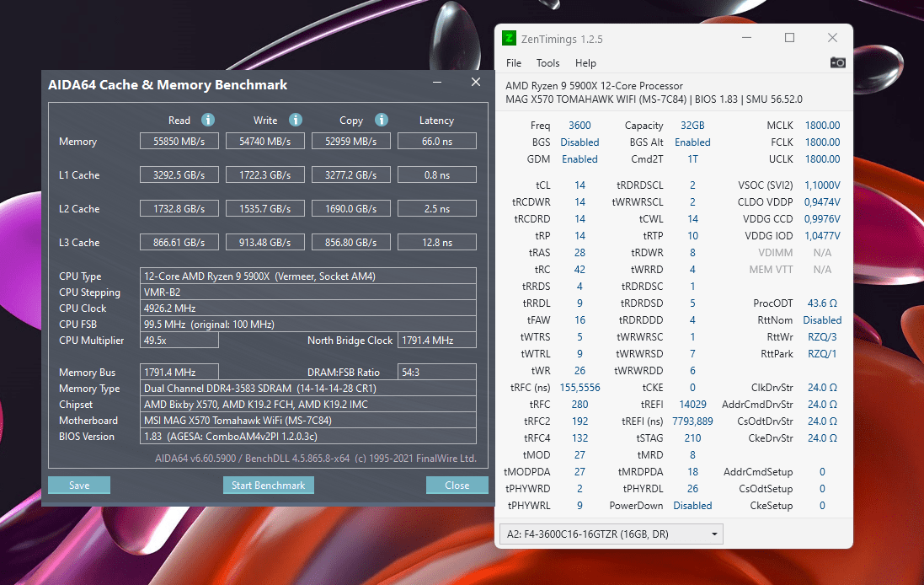This screenshot has width=924, height=585.
Task: Open the File menu in ZenTimings
Action: pyautogui.click(x=513, y=63)
